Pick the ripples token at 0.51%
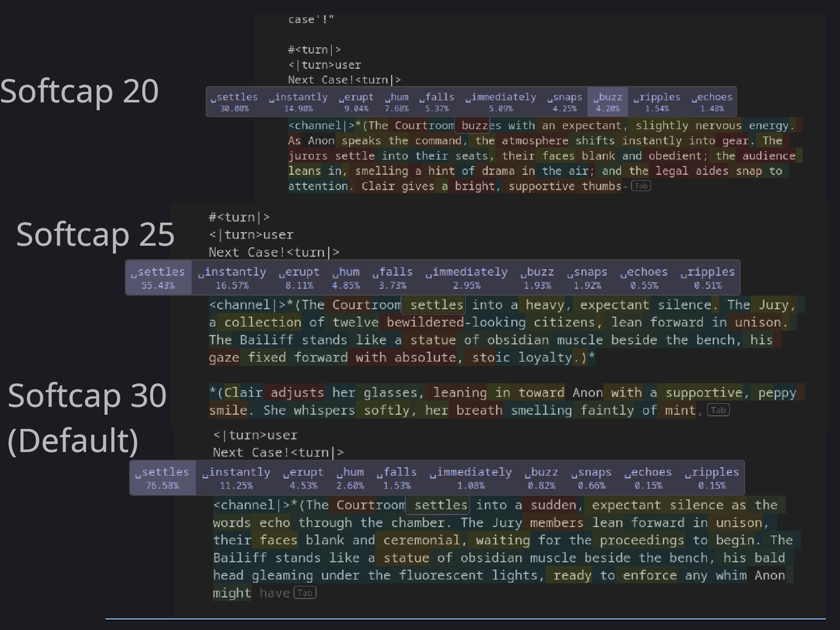Viewport: 840px width, 630px height. (x=708, y=278)
